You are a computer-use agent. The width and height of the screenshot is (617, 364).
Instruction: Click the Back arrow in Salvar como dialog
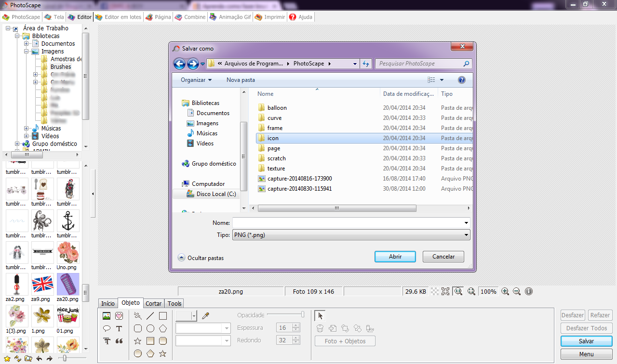tap(179, 64)
